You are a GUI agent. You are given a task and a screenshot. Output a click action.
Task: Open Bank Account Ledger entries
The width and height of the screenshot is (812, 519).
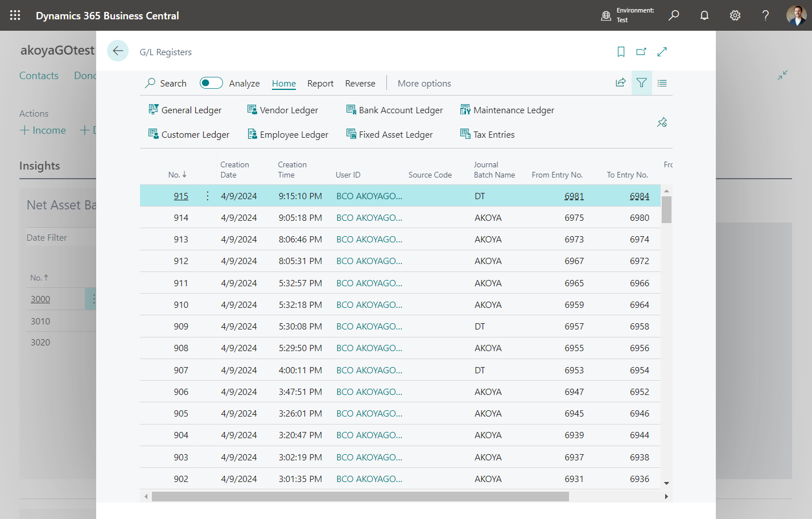coord(394,110)
